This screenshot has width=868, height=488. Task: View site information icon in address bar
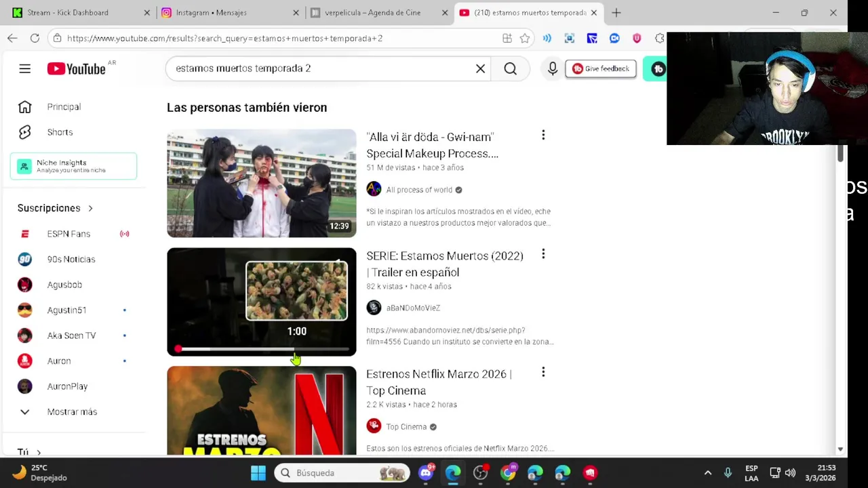[58, 39]
